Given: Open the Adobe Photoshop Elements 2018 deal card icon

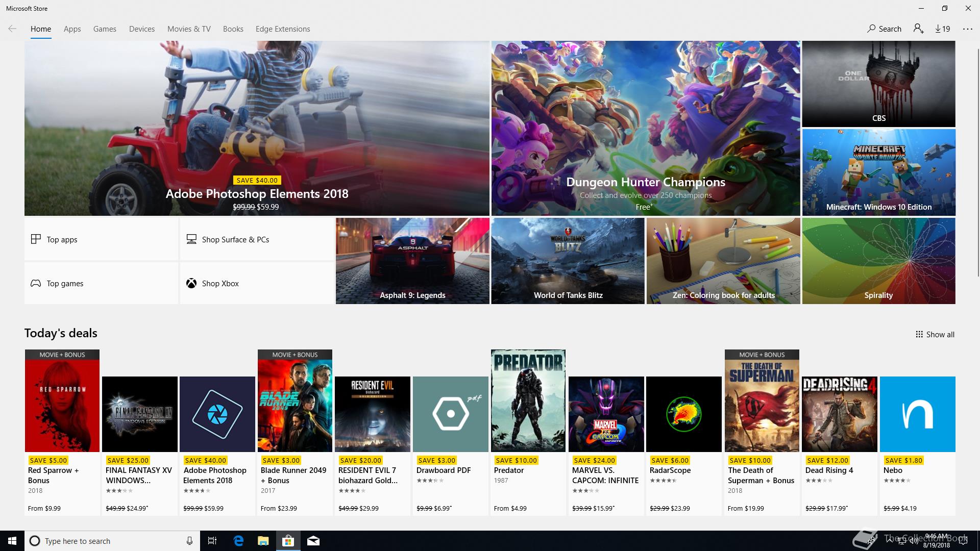Looking at the screenshot, I should click(x=217, y=414).
